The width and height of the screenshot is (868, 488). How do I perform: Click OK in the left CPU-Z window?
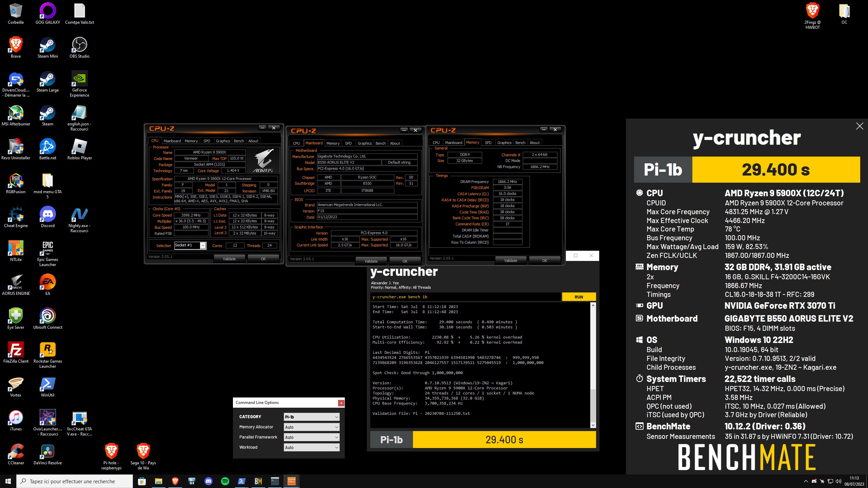click(263, 259)
